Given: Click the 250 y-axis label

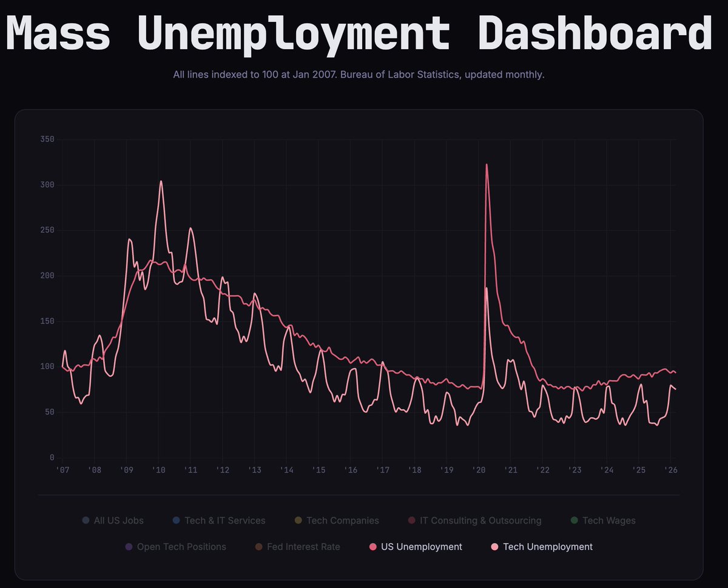Looking at the screenshot, I should tap(48, 231).
